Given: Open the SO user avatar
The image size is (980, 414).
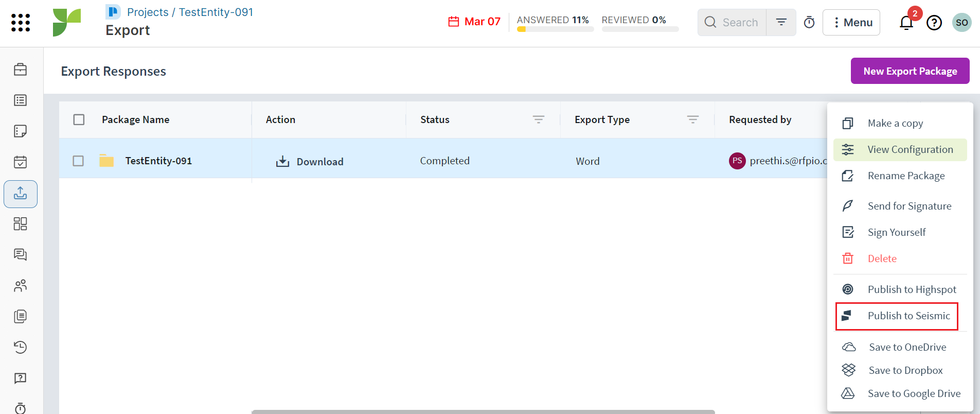Looking at the screenshot, I should pyautogui.click(x=962, y=23).
